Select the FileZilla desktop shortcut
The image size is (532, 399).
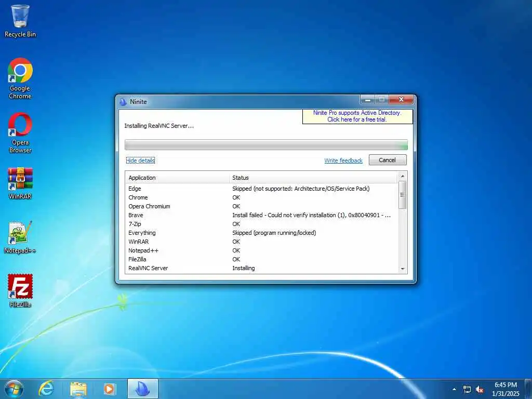(20, 291)
